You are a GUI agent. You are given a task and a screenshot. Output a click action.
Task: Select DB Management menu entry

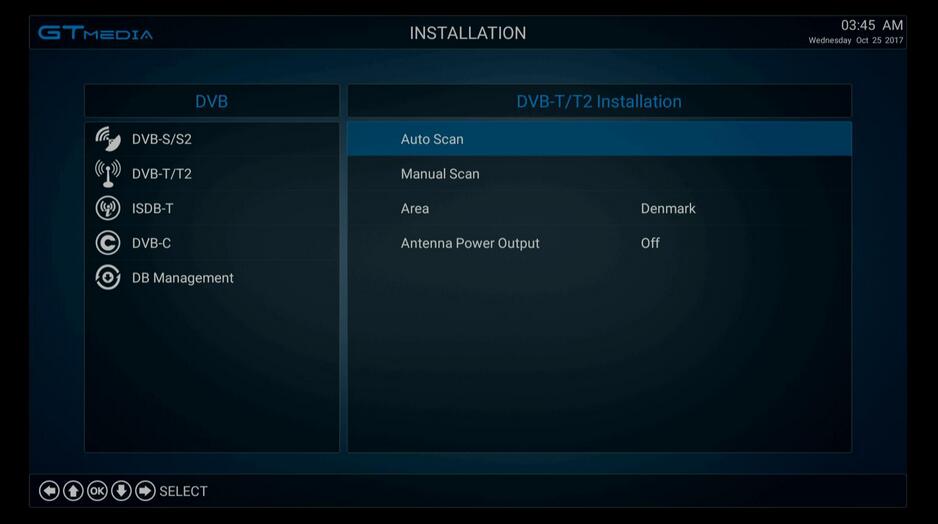tap(212, 278)
